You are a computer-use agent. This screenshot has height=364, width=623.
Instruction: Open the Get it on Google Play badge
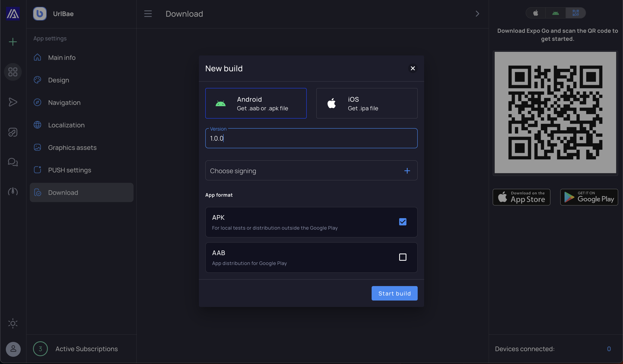pyautogui.click(x=589, y=197)
